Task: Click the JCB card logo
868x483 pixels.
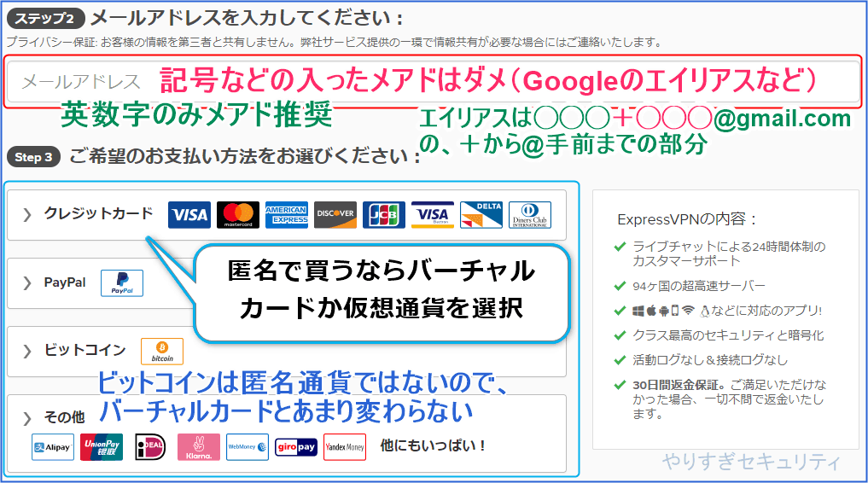Action: click(x=384, y=215)
